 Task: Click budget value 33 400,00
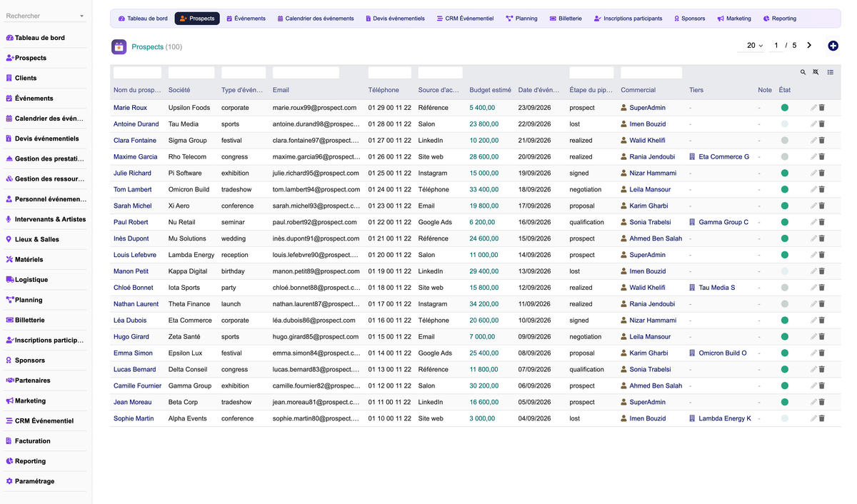coord(484,190)
